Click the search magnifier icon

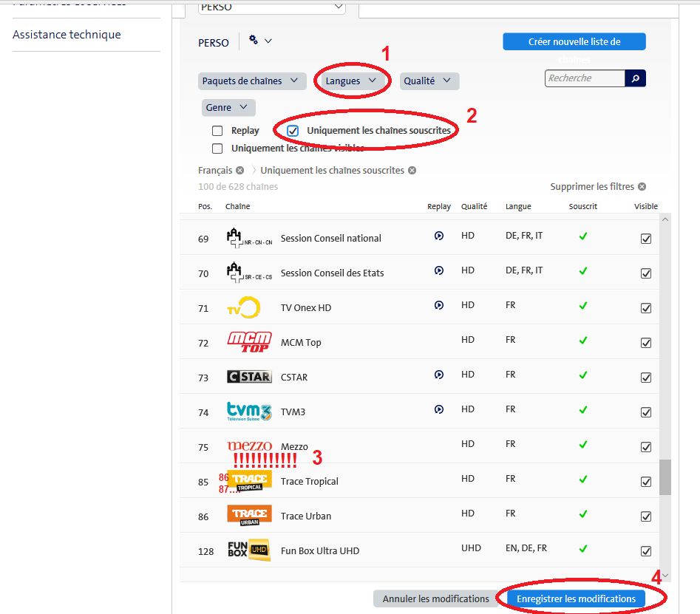click(635, 78)
